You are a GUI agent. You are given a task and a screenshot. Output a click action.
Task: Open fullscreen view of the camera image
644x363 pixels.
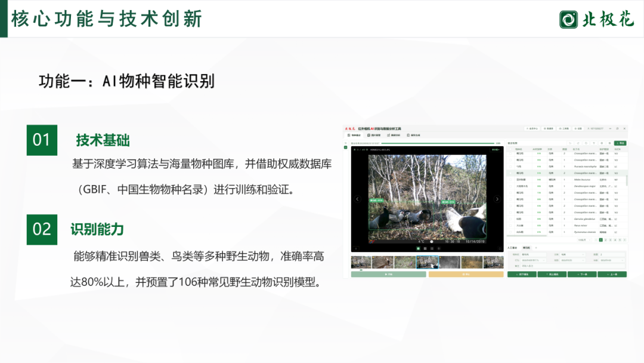(x=500, y=248)
